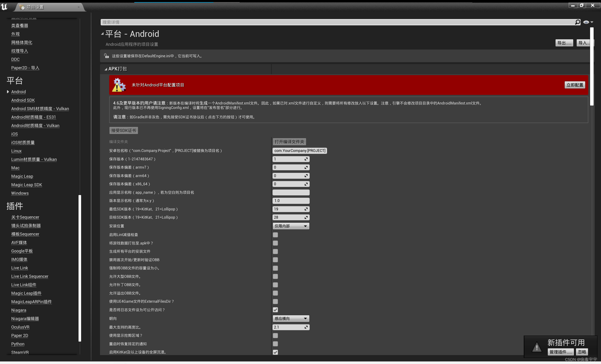Click the Target SDK Version spinbox arrow

(306, 217)
